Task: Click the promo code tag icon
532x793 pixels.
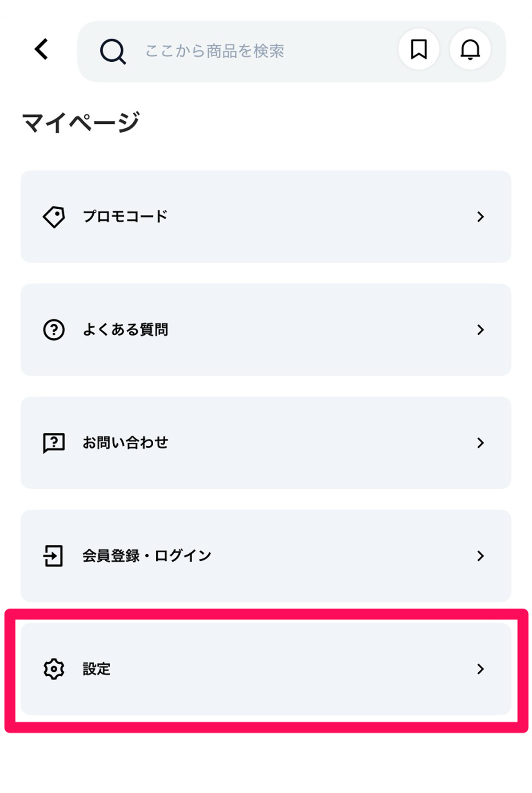Action: coord(54,217)
